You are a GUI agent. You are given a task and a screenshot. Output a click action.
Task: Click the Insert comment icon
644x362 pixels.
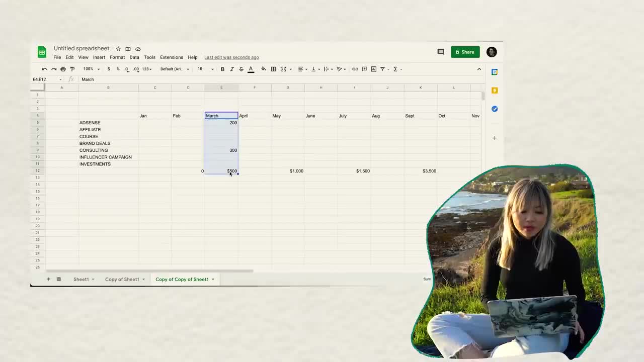pos(365,69)
